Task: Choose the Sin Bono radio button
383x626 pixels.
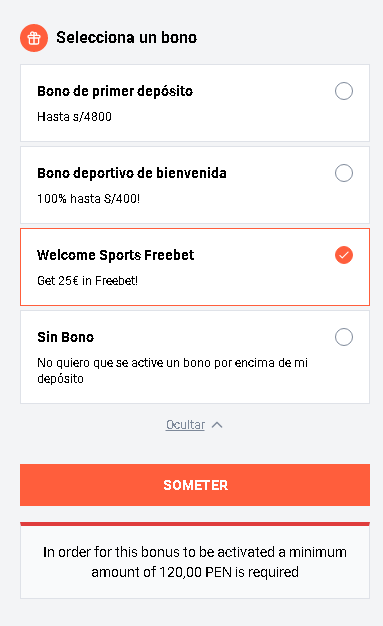Action: click(x=344, y=337)
